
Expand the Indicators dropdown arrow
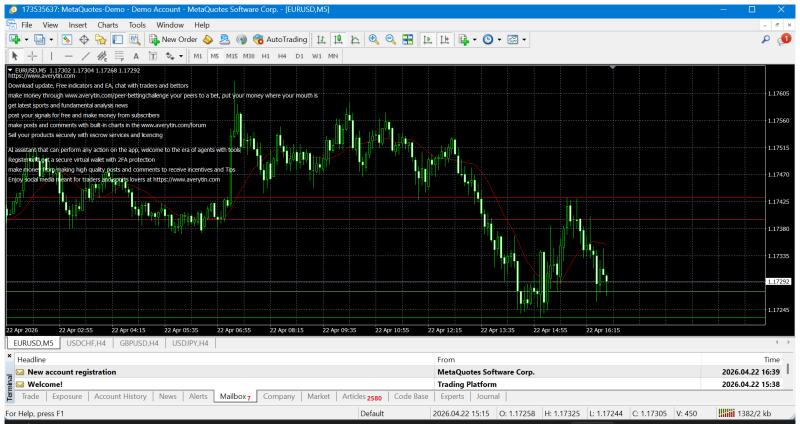pyautogui.click(x=474, y=39)
